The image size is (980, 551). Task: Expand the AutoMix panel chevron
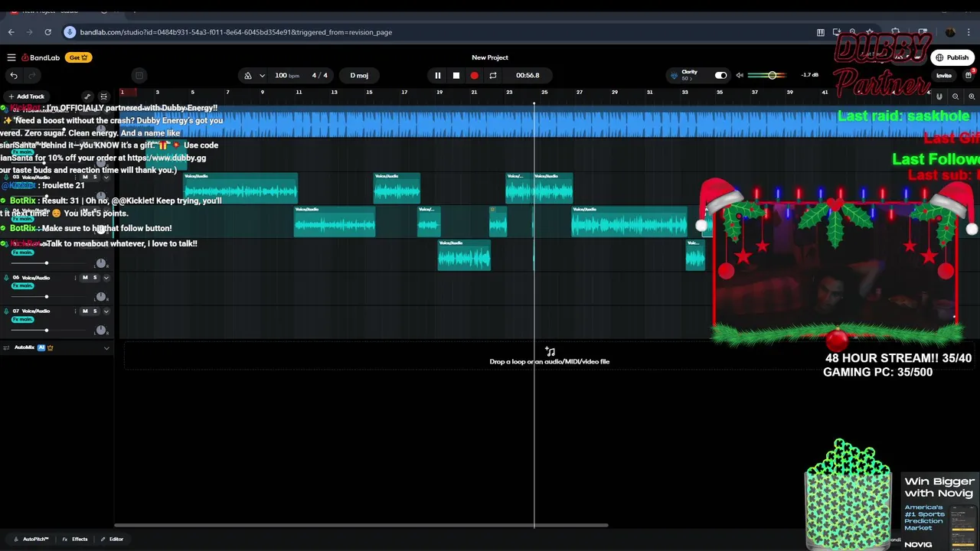click(x=106, y=347)
